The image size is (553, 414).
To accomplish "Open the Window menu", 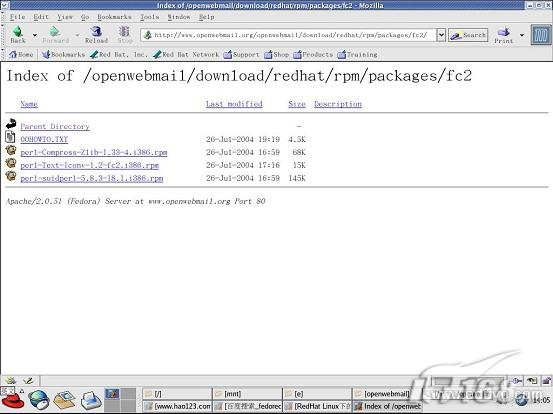I will (179, 17).
